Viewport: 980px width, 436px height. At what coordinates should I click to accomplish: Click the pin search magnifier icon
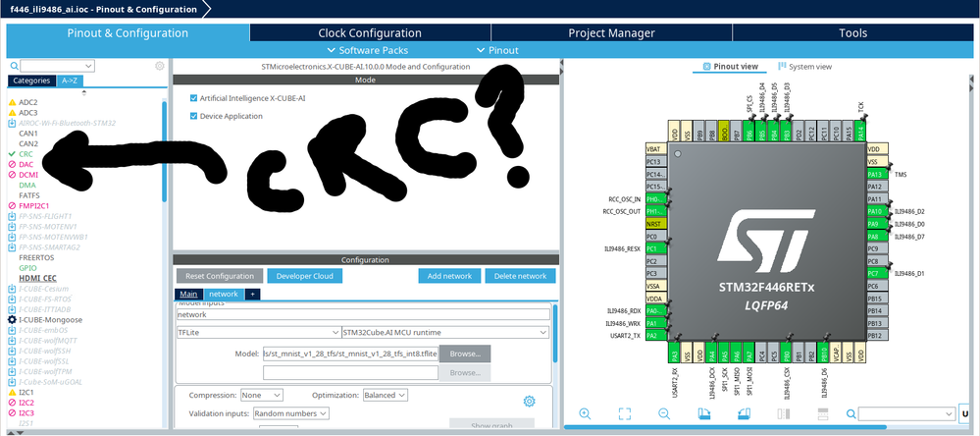tap(851, 413)
